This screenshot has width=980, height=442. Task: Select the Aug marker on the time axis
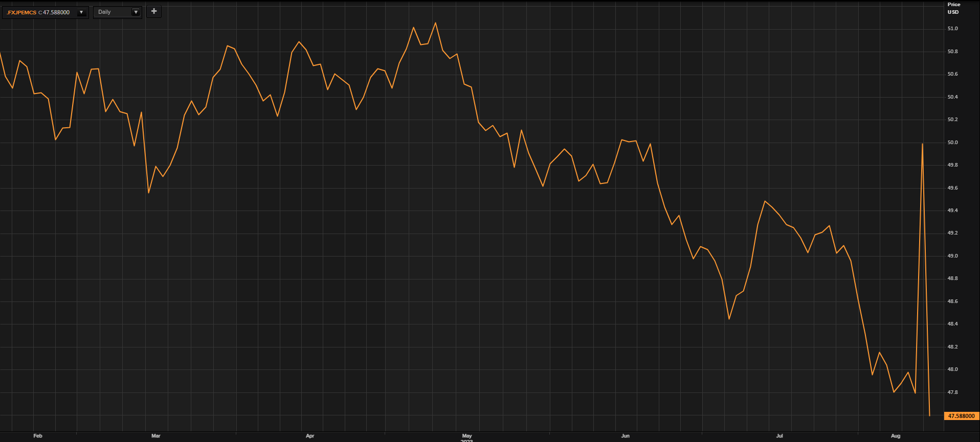coord(896,436)
